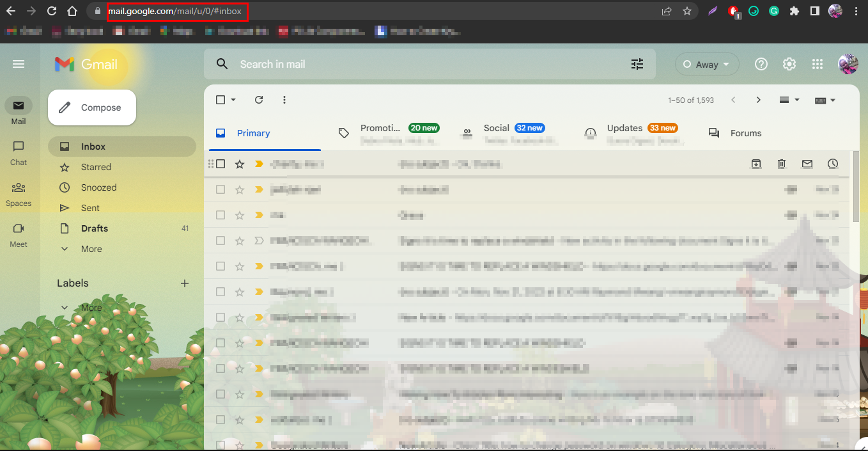Click the Chrome address bar URL
This screenshot has height=451, width=868.
point(175,11)
